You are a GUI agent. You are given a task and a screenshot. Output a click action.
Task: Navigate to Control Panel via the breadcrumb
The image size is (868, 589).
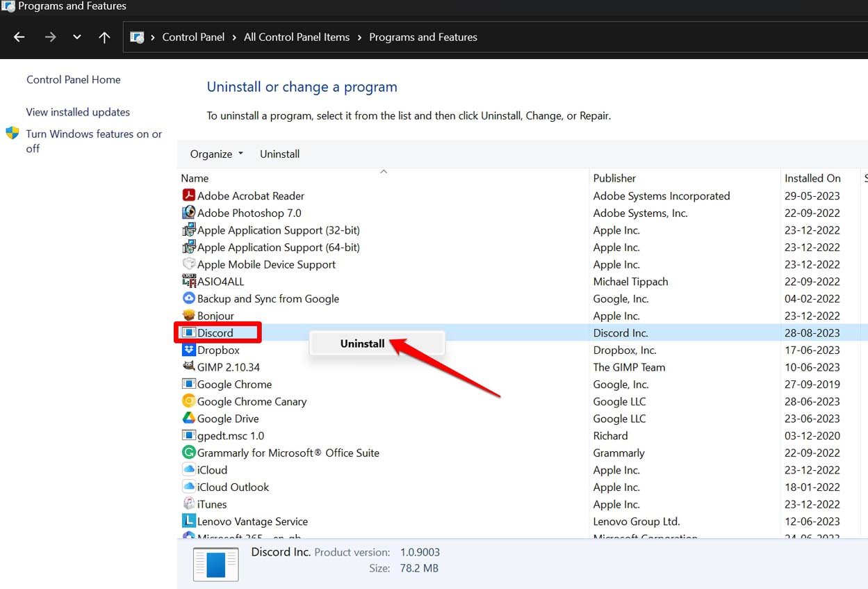(x=193, y=37)
